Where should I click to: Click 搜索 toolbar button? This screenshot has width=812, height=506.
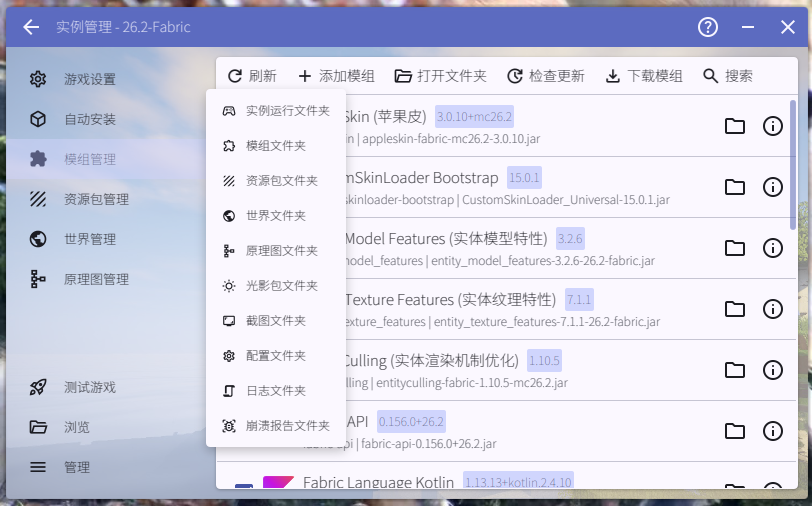728,76
